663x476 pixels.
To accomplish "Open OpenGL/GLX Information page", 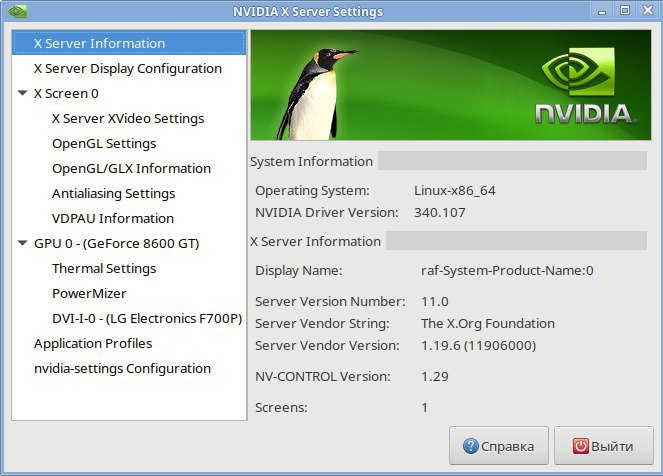I will pos(132,168).
